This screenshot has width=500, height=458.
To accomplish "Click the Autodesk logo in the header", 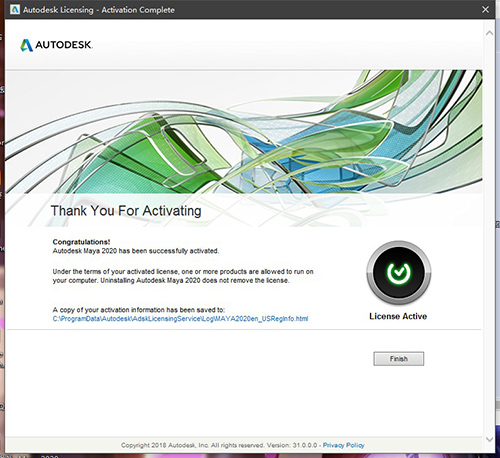I will pos(56,45).
